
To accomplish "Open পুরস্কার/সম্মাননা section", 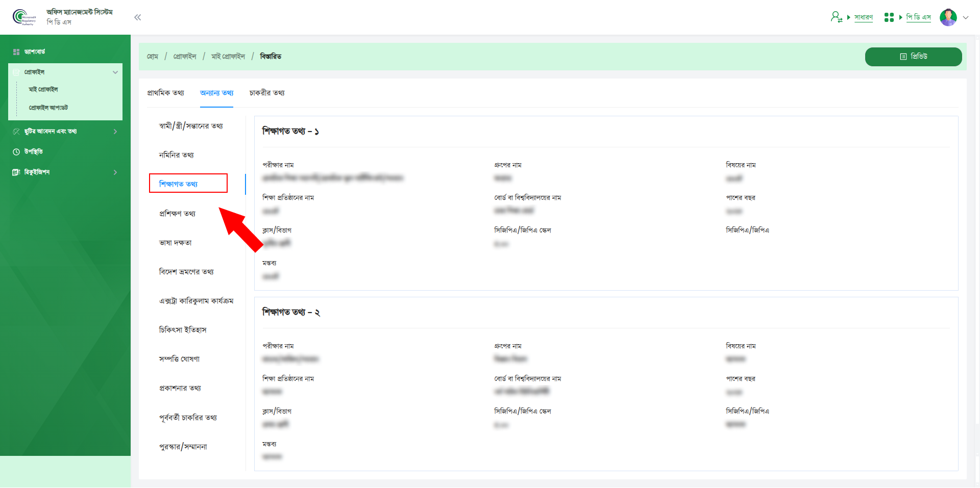I will click(183, 447).
